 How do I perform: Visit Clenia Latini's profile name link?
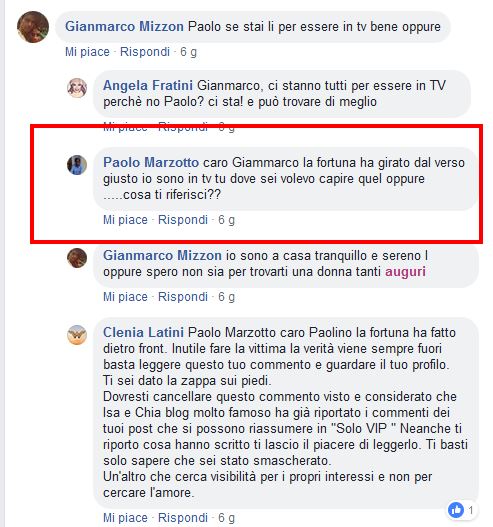(x=143, y=332)
